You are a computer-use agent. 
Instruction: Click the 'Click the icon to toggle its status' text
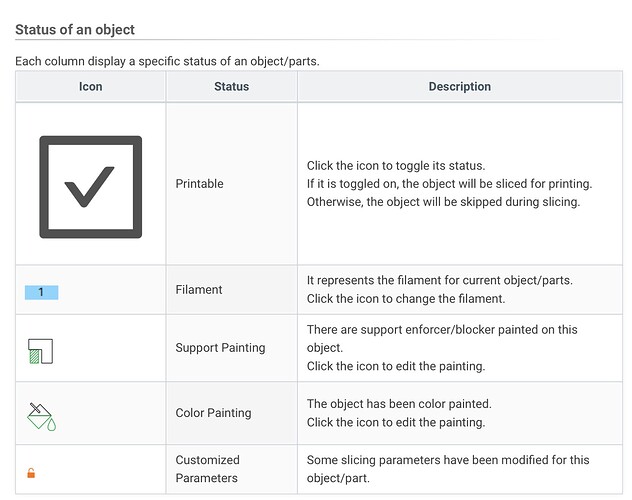(x=396, y=166)
